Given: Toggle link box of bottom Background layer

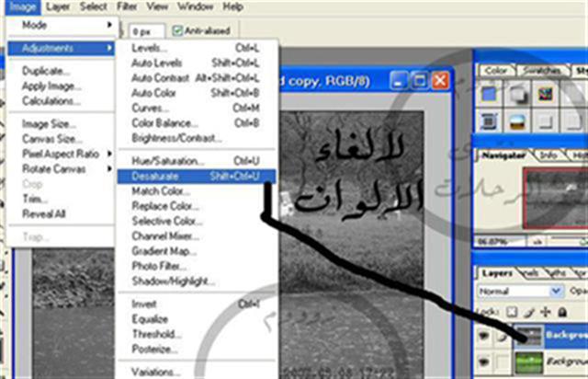Looking at the screenshot, I should (x=502, y=362).
